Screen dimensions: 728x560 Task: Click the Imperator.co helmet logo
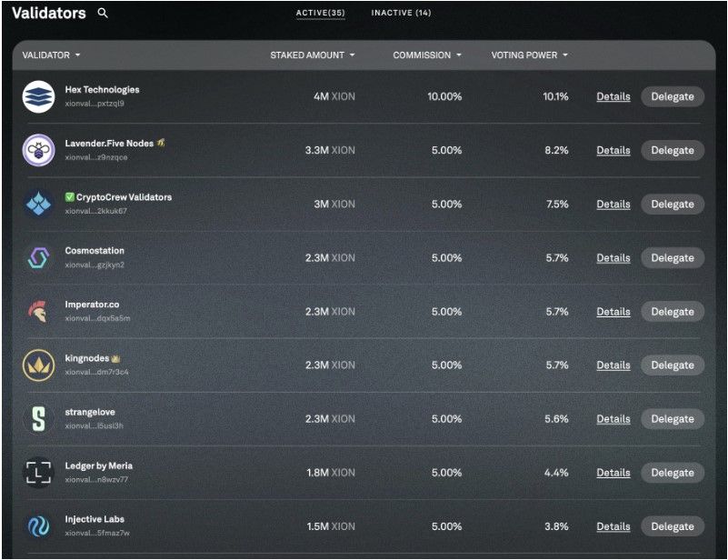tap(38, 311)
